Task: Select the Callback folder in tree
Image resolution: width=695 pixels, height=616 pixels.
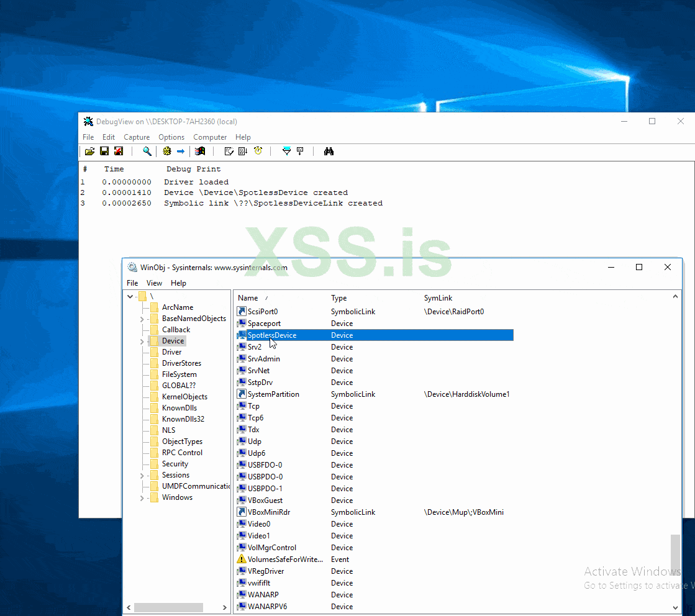Action: (x=176, y=329)
